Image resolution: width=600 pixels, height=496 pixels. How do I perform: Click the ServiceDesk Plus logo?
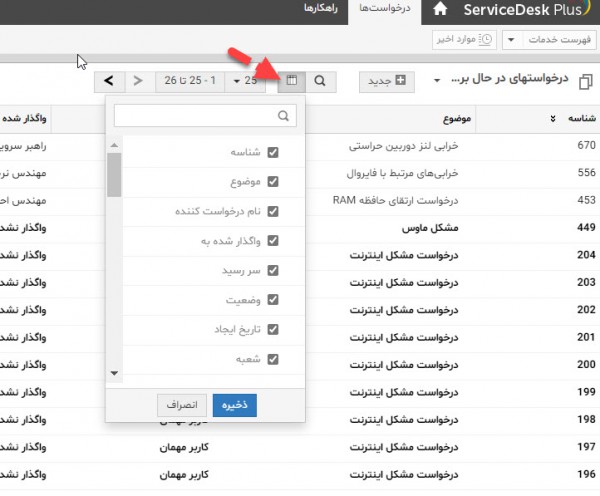[526, 9]
